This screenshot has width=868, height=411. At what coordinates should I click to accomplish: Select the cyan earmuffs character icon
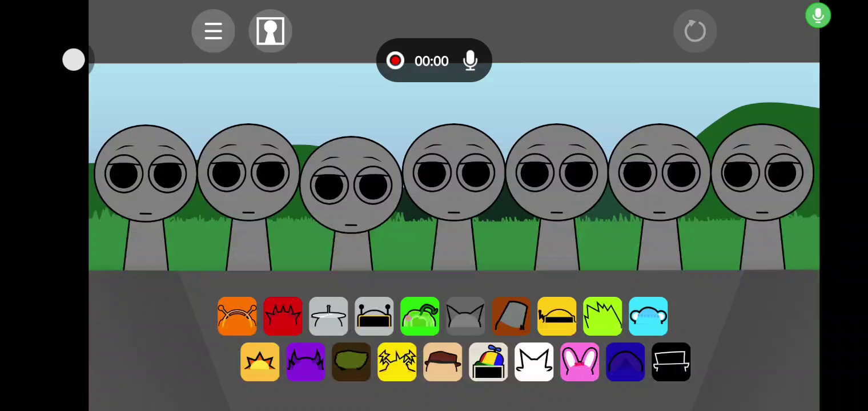coord(648,316)
